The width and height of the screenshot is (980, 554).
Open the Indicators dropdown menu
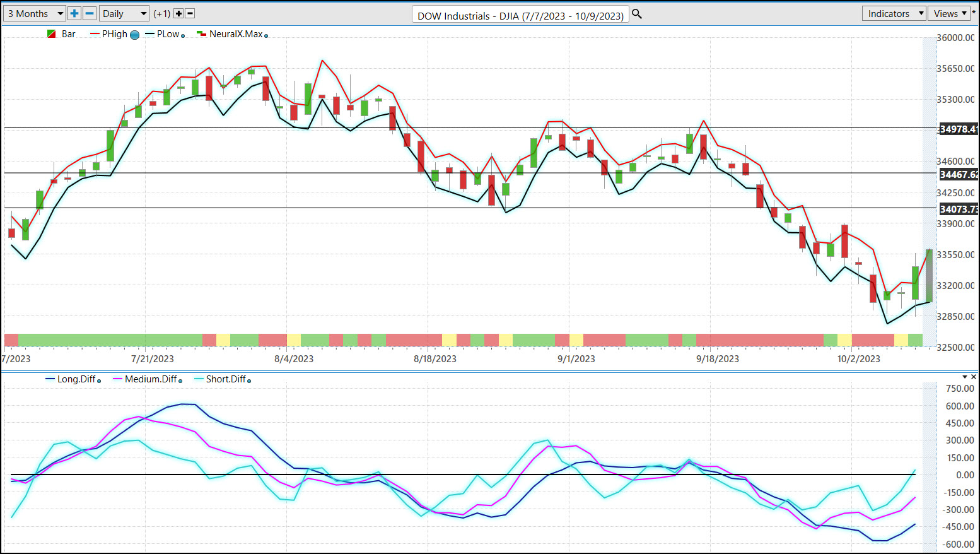pos(894,13)
